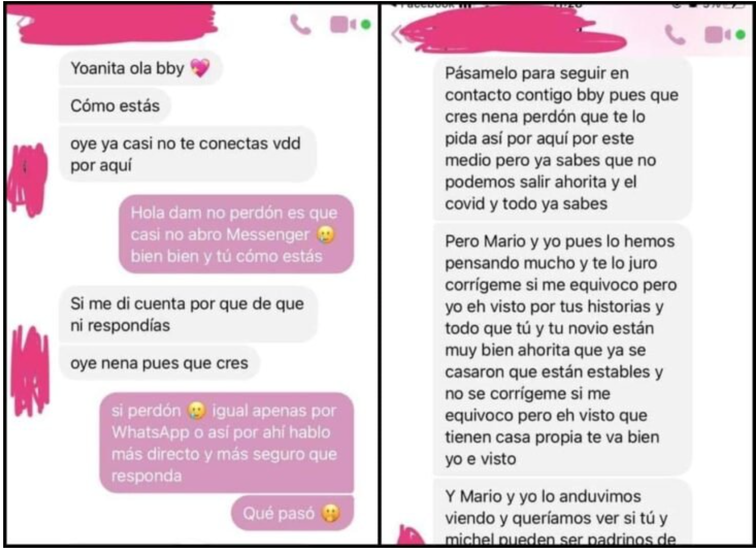Image resolution: width=756 pixels, height=550 pixels.
Task: Start a voice call in the left chat
Action: pos(300,25)
